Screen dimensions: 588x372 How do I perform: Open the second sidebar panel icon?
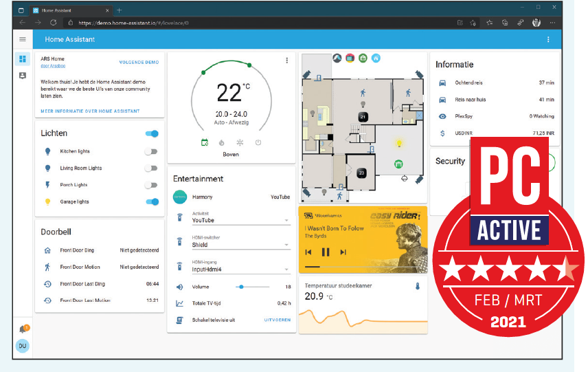point(23,76)
